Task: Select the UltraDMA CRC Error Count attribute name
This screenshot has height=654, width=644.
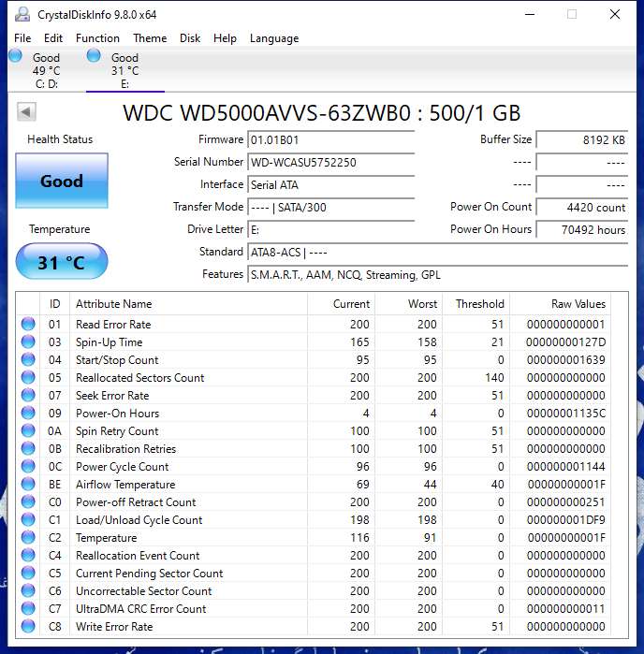Action: click(x=140, y=609)
